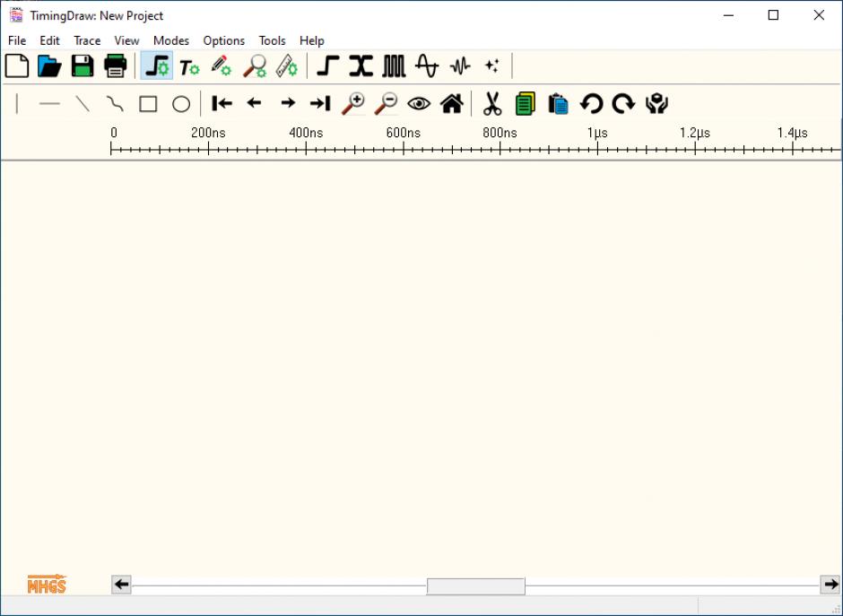The height and width of the screenshot is (616, 843).
Task: Toggle the signal edit mode button
Action: tap(156, 66)
